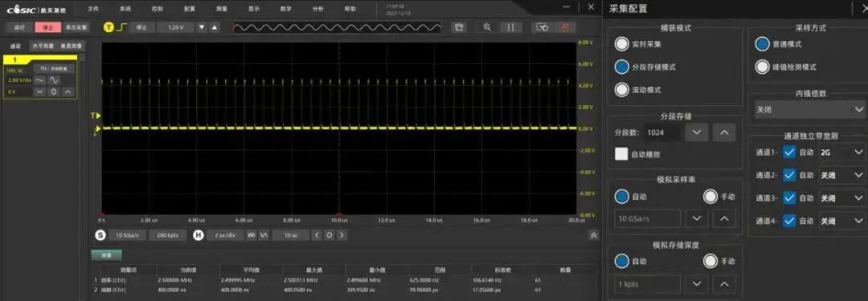
Task: Decrease trigger level with down arrow
Action: coord(202,27)
